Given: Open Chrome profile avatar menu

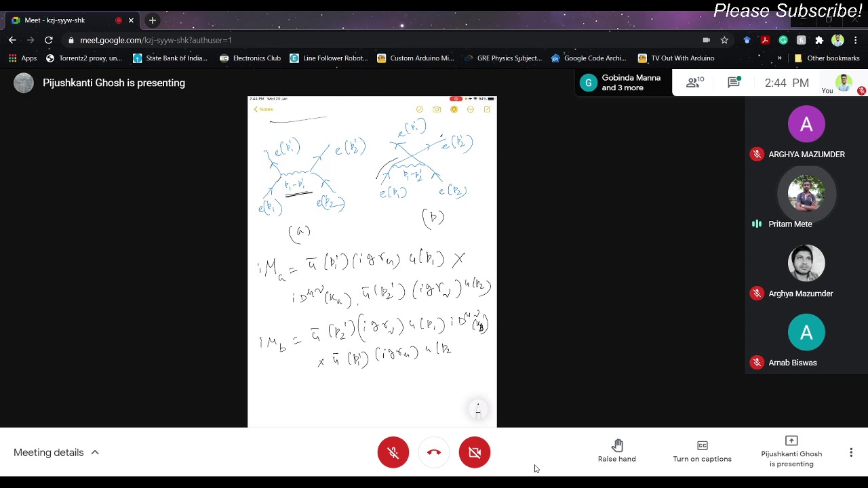Looking at the screenshot, I should [x=837, y=40].
